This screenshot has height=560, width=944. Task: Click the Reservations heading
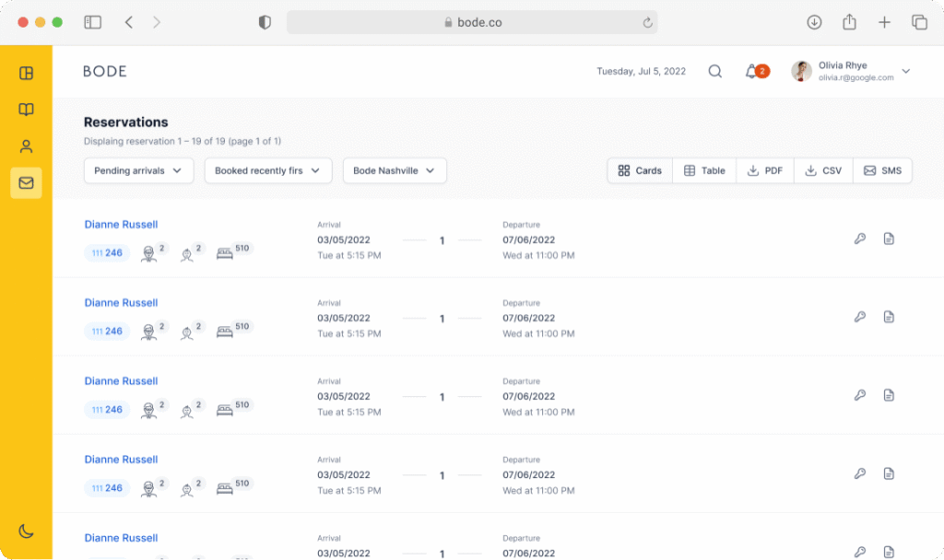click(125, 122)
